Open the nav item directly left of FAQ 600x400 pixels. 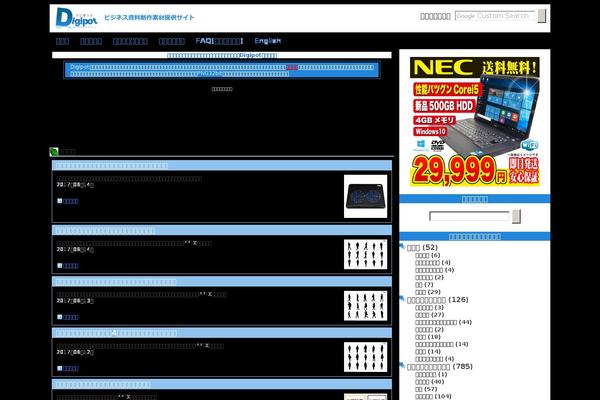(x=172, y=41)
